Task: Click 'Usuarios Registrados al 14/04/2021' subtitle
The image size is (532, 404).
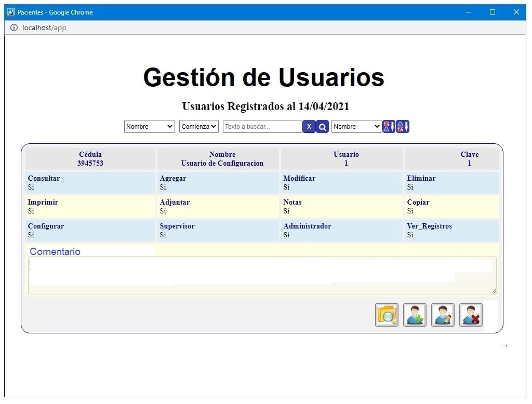Action: tap(265, 106)
